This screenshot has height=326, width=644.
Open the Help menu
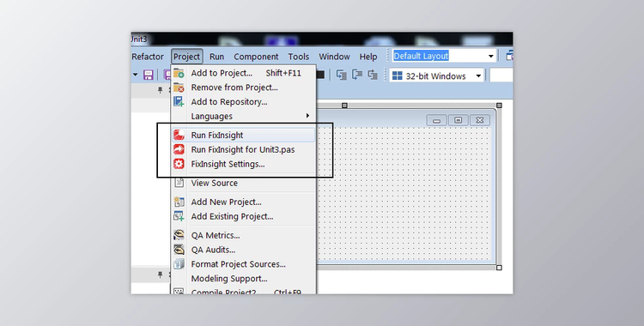[x=368, y=57]
